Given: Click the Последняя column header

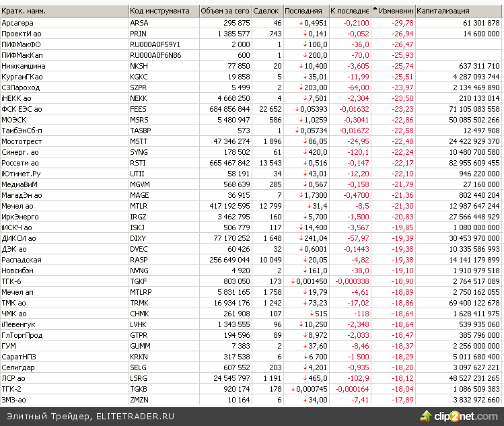Looking at the screenshot, I should (x=306, y=11).
